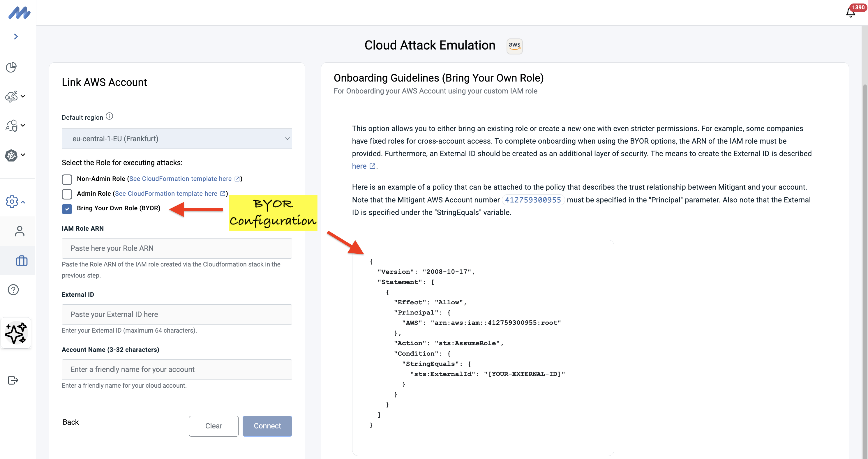
Task: Expand the sidebar with the chevron arrow
Action: coord(16,36)
